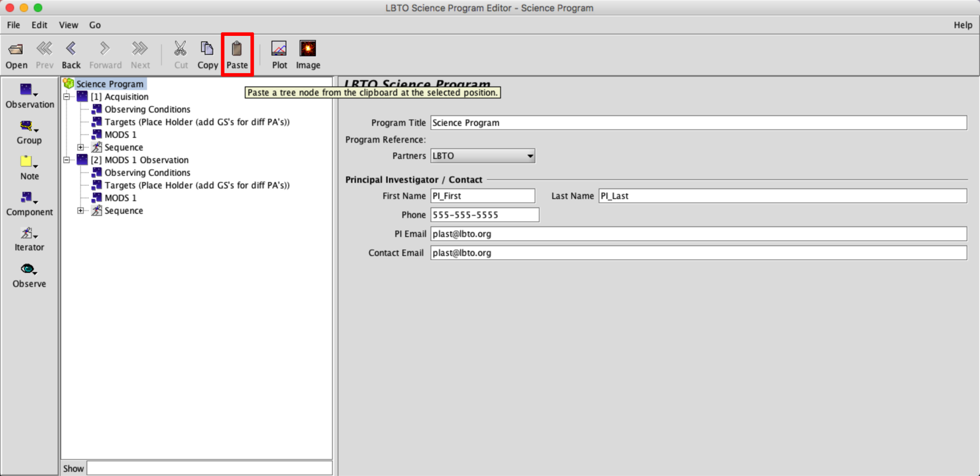Collapse the [2] MODS 1 Observation node
This screenshot has height=476, width=980.
[67, 160]
